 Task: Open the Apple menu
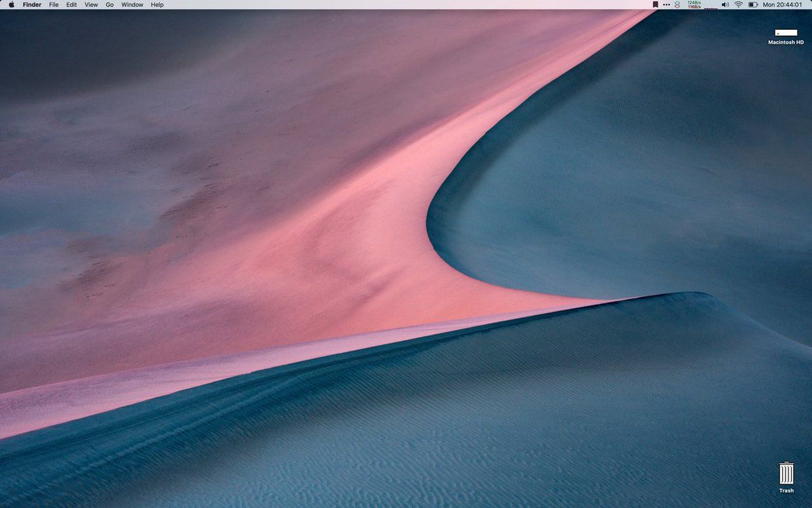click(11, 5)
